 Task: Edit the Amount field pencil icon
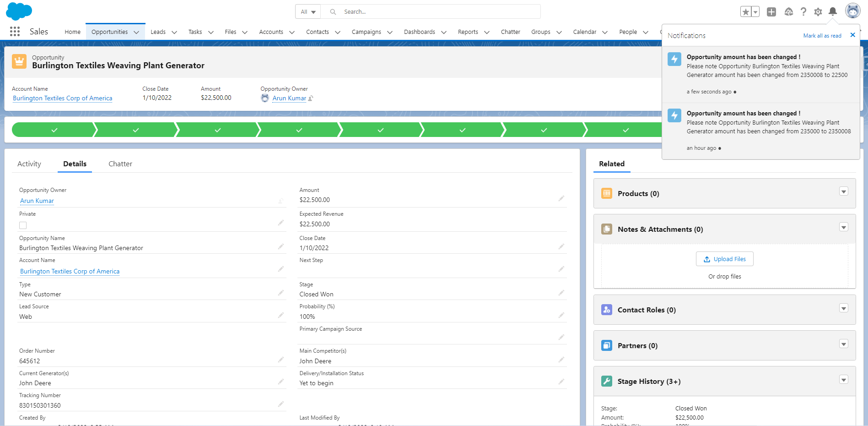[x=561, y=199]
